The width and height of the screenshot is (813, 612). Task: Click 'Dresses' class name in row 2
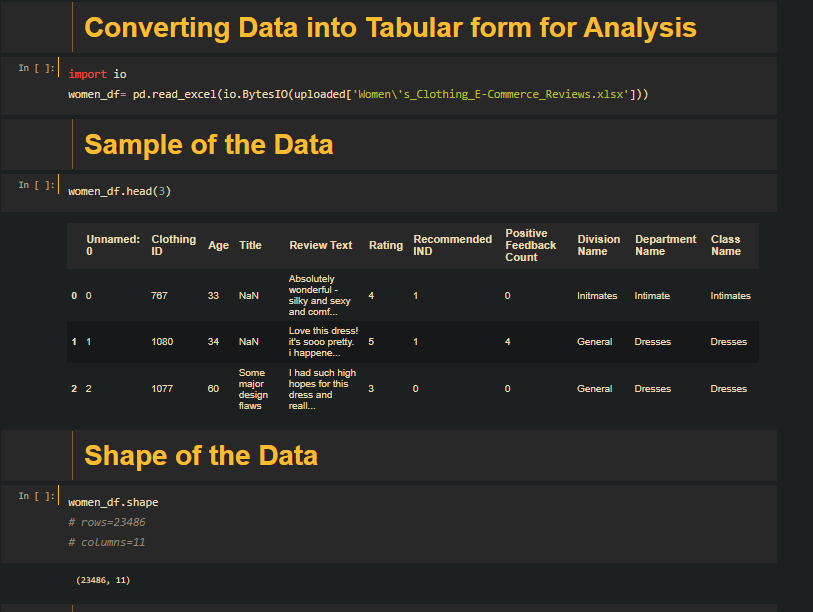728,389
